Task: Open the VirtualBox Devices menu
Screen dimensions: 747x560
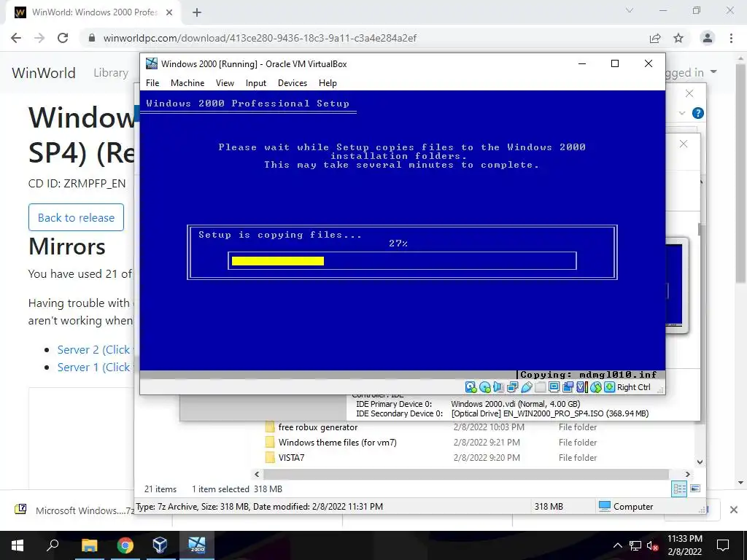Action: point(293,83)
